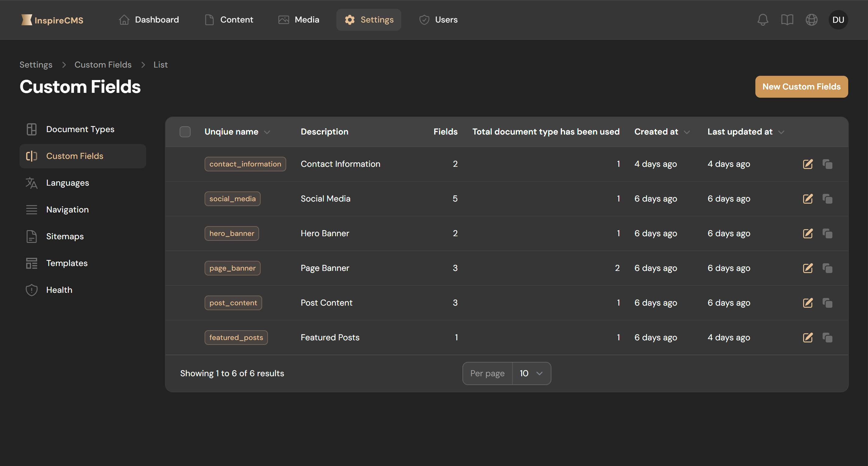The height and width of the screenshot is (466, 868).
Task: Toggle the select-all checkbox in table header
Action: point(185,132)
